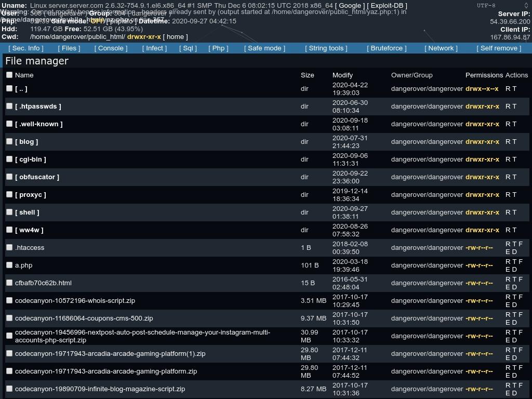
Task: Open the Bruteforce section
Action: click(x=387, y=48)
